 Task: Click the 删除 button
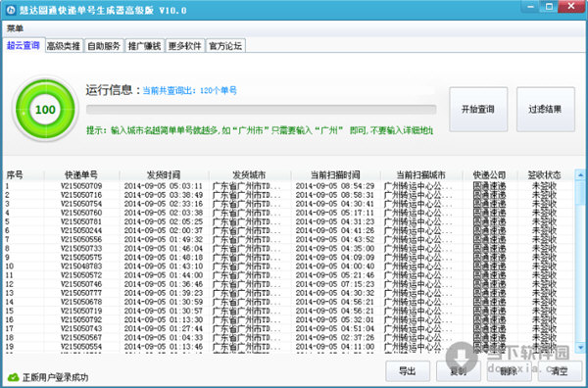coord(509,371)
